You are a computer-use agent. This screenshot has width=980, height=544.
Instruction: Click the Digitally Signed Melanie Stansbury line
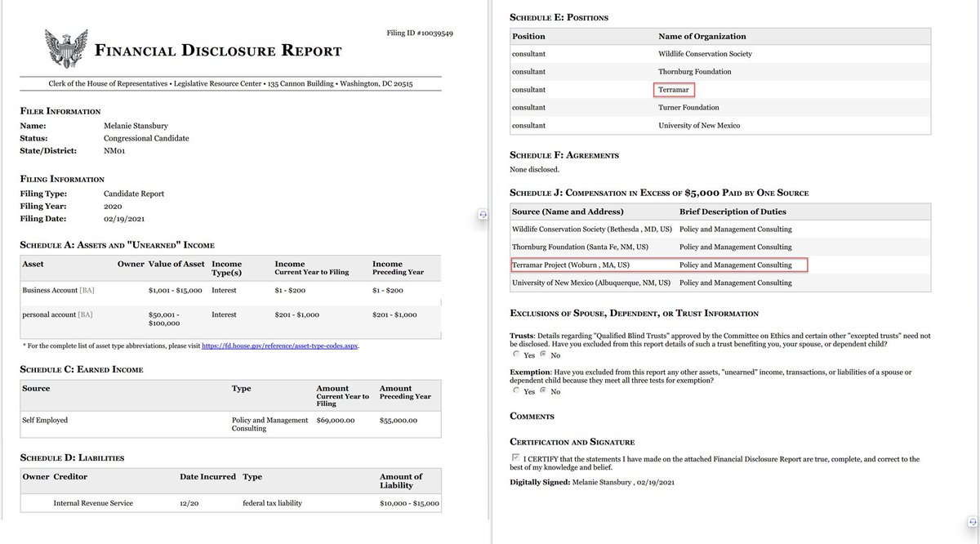[592, 483]
